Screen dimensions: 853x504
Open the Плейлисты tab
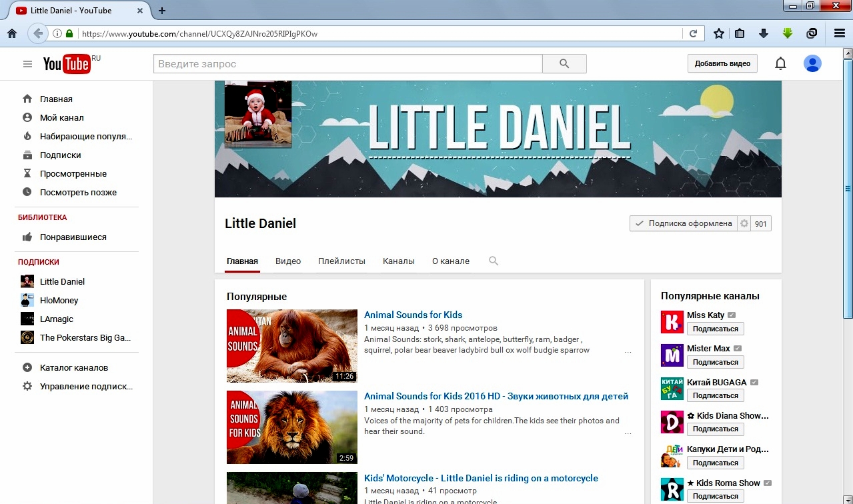pyautogui.click(x=341, y=261)
